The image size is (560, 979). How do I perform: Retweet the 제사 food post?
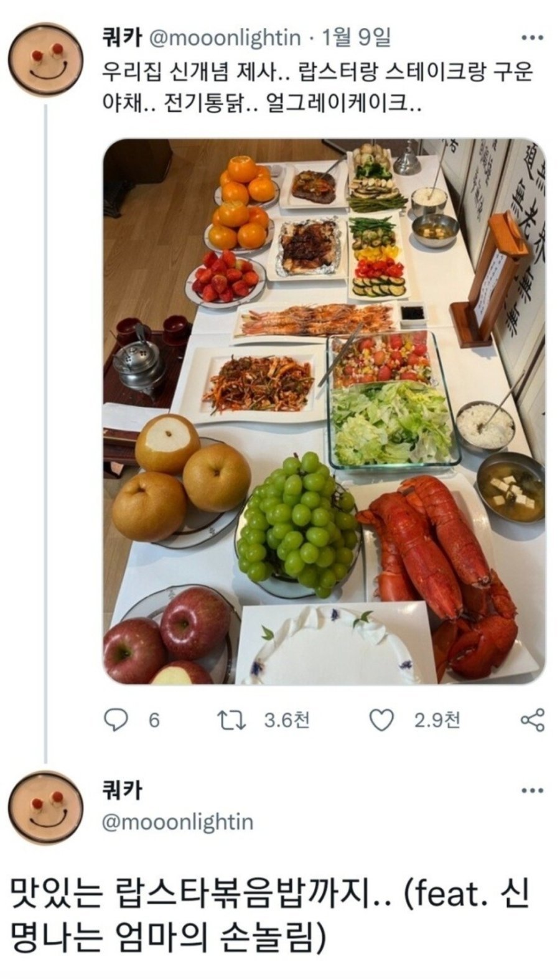(231, 720)
